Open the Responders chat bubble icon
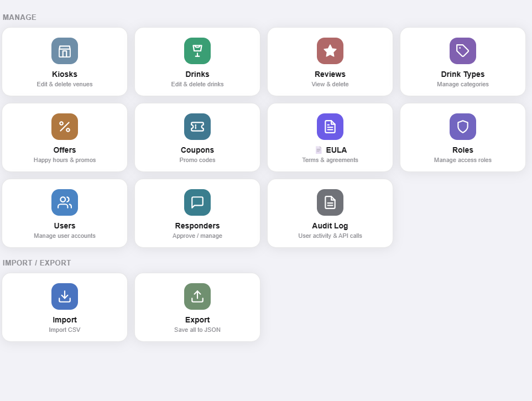This screenshot has width=532, height=401. pos(197,202)
